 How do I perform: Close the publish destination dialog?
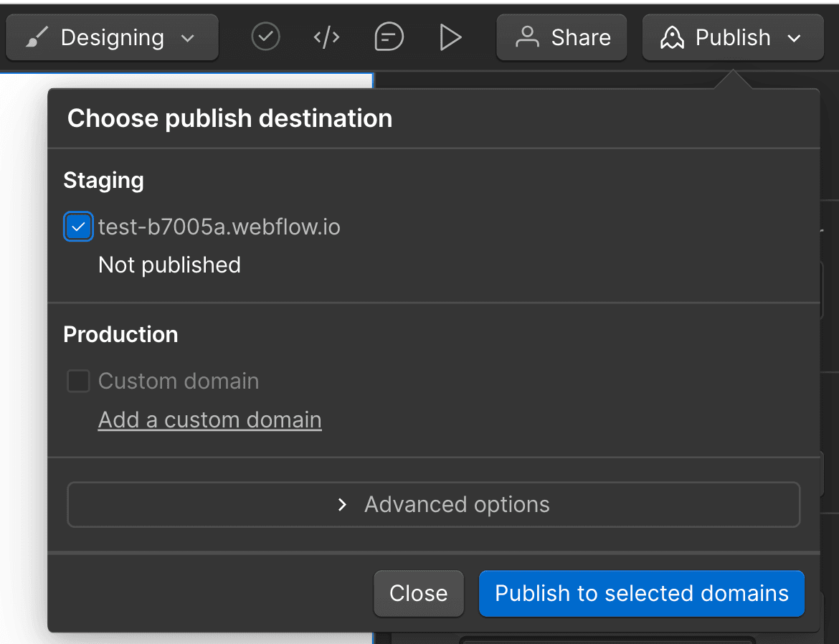(x=419, y=593)
